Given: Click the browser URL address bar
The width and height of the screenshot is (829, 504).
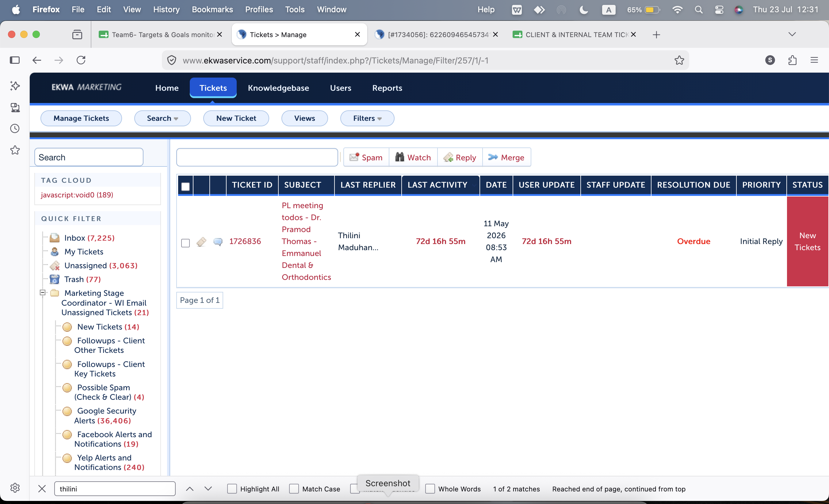Looking at the screenshot, I should [425, 60].
